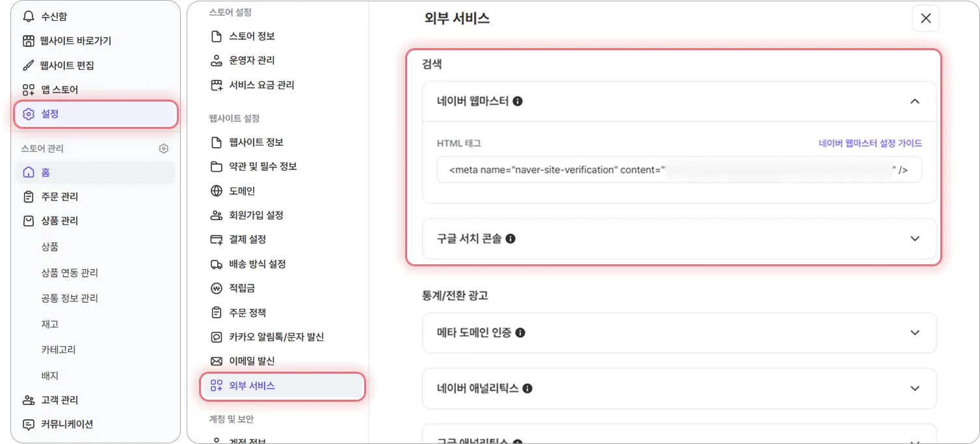Open the 네이버 웹마스터 설정 가이드 link
This screenshot has height=444, width=980.
click(x=870, y=143)
